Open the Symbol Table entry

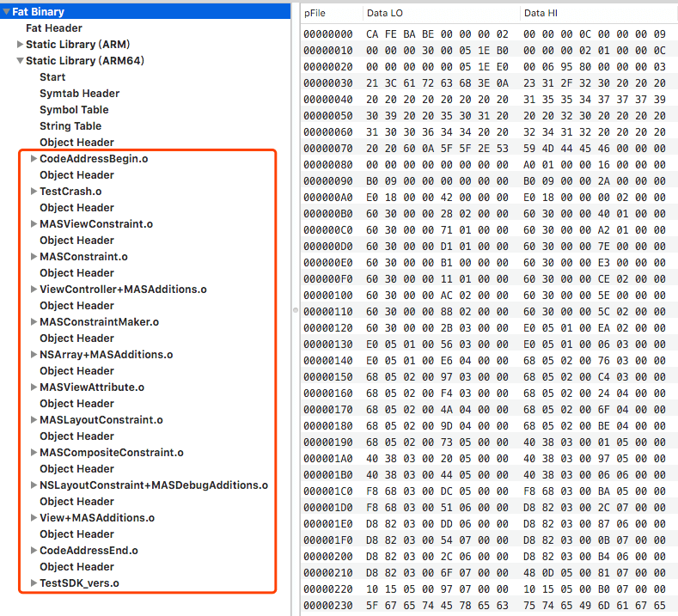74,110
